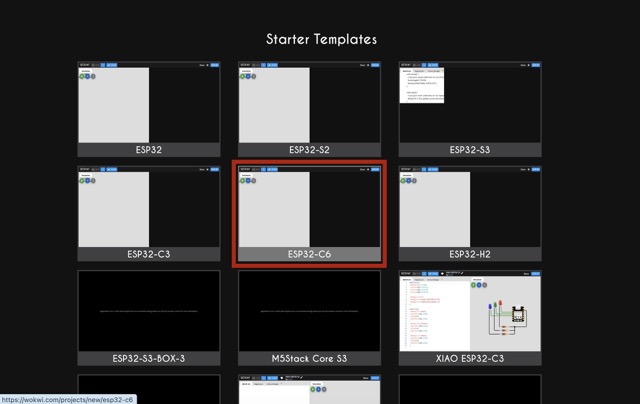Click the ESP32-S3 label text
Viewport: 640px width, 404px height.
click(x=470, y=150)
